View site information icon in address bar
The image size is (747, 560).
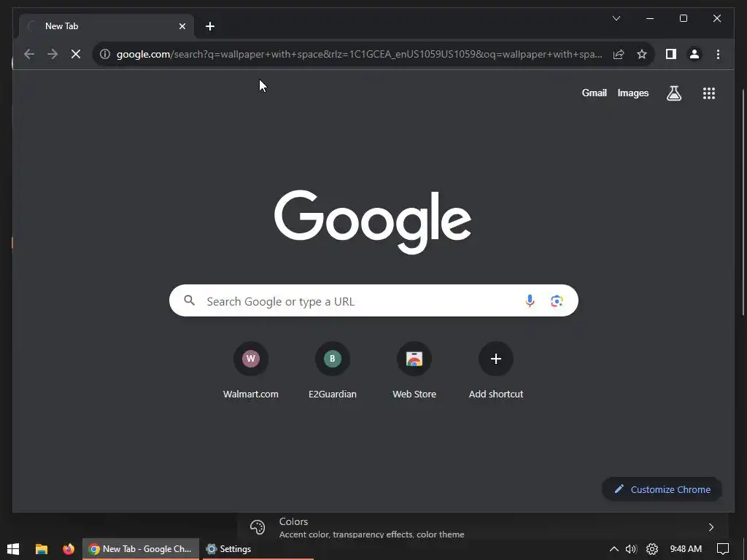pos(105,54)
